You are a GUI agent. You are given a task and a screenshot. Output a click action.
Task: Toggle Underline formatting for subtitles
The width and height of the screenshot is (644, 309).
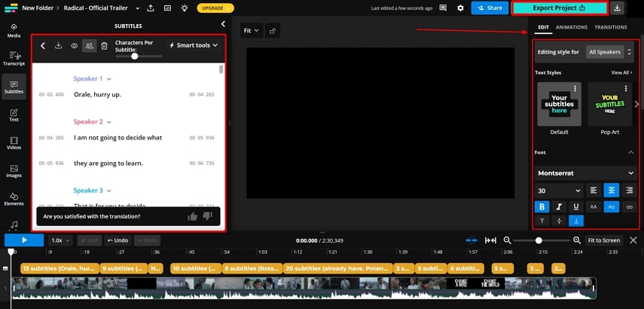576,207
